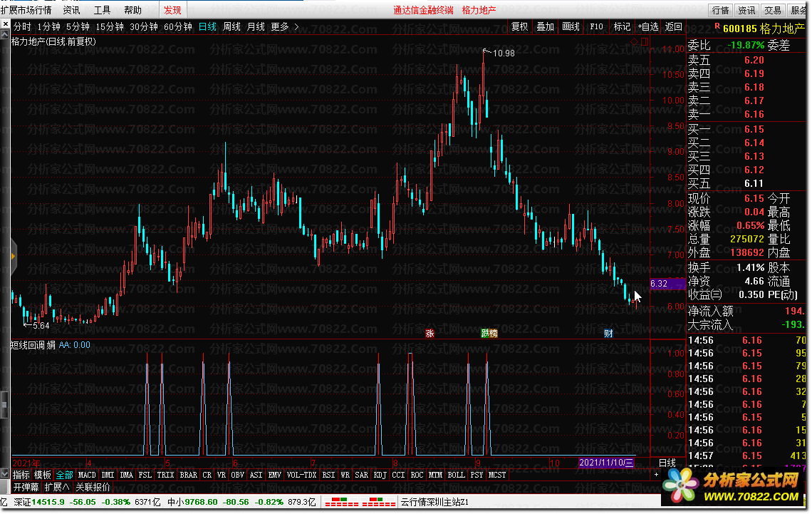The width and height of the screenshot is (812, 514).
Task: Expand the 扩展∧ panel
Action: (x=57, y=487)
